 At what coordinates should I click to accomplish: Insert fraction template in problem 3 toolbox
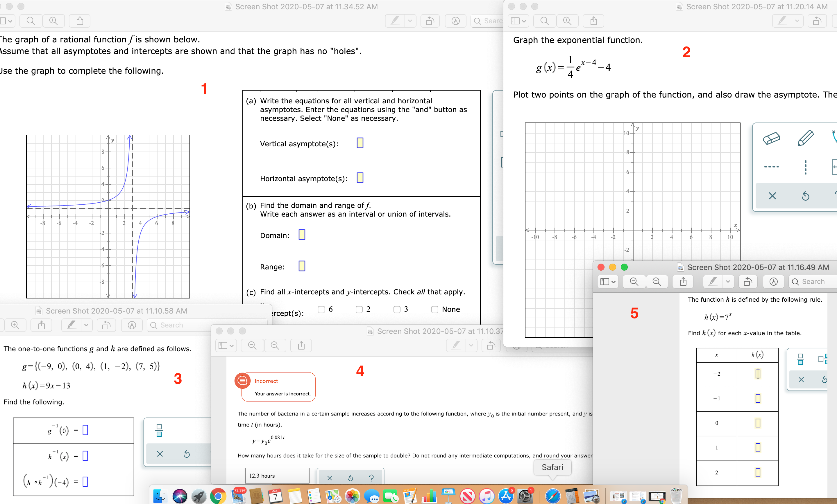point(159,430)
